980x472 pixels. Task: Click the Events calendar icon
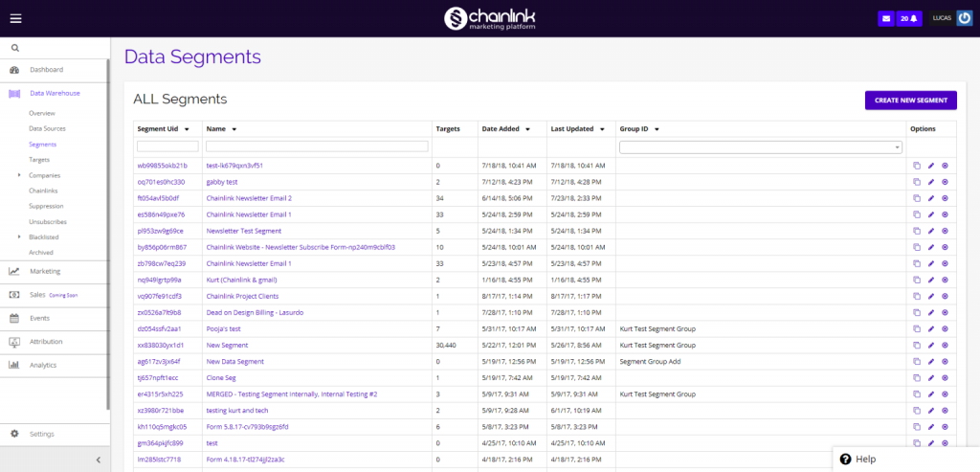tap(13, 318)
